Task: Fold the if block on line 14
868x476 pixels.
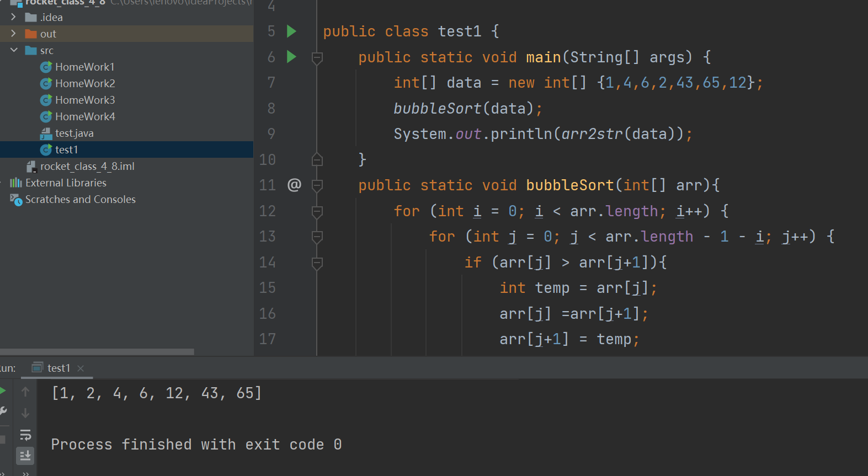Action: 317,263
